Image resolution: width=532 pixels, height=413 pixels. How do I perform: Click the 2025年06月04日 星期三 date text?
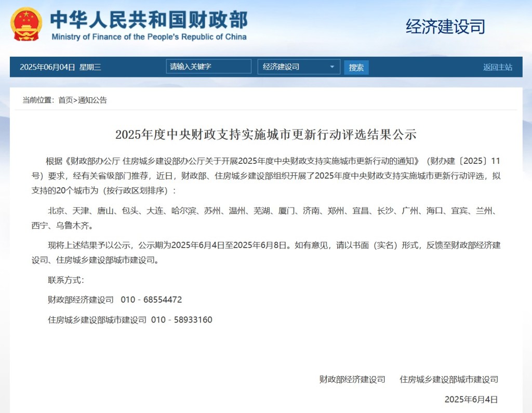pyautogui.click(x=60, y=67)
